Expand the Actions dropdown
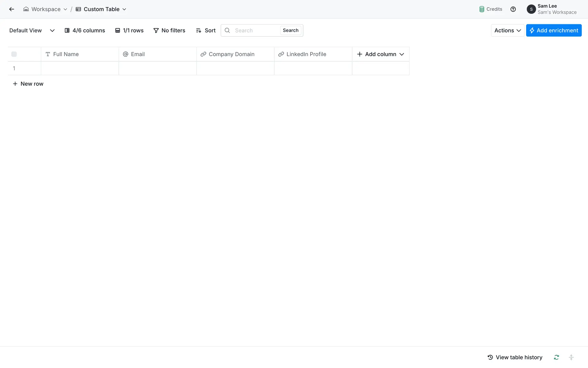588x368 pixels. pos(507,30)
